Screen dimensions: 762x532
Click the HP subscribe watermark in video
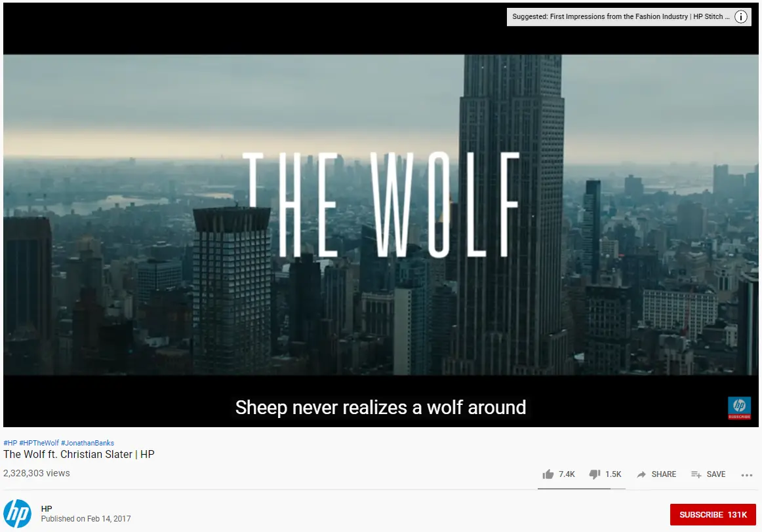coord(739,408)
